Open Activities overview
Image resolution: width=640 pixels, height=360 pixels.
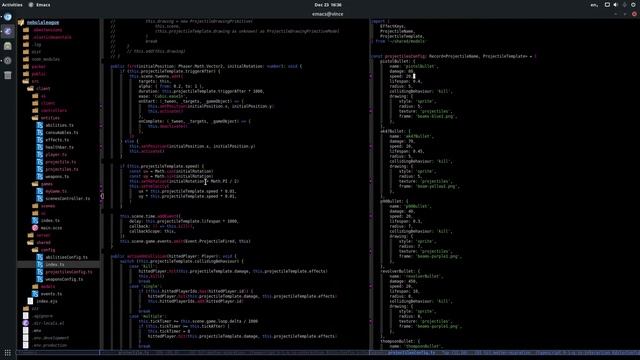pyautogui.click(x=12, y=4)
